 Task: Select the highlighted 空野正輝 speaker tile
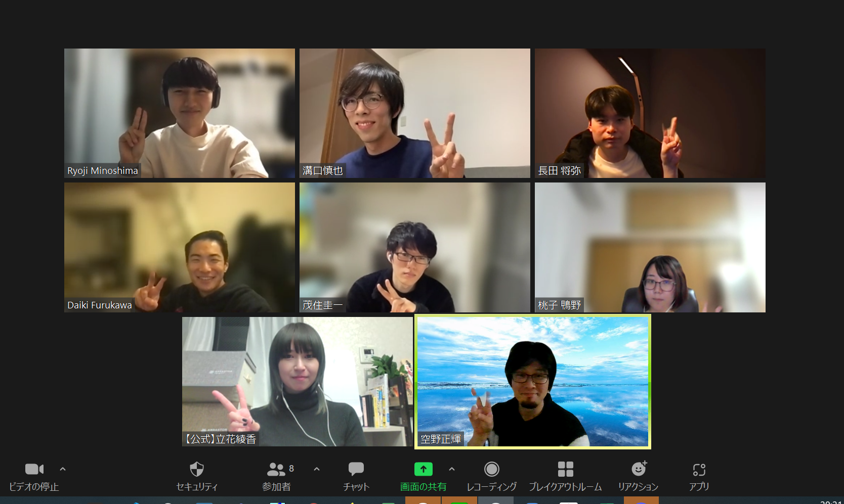[532, 381]
